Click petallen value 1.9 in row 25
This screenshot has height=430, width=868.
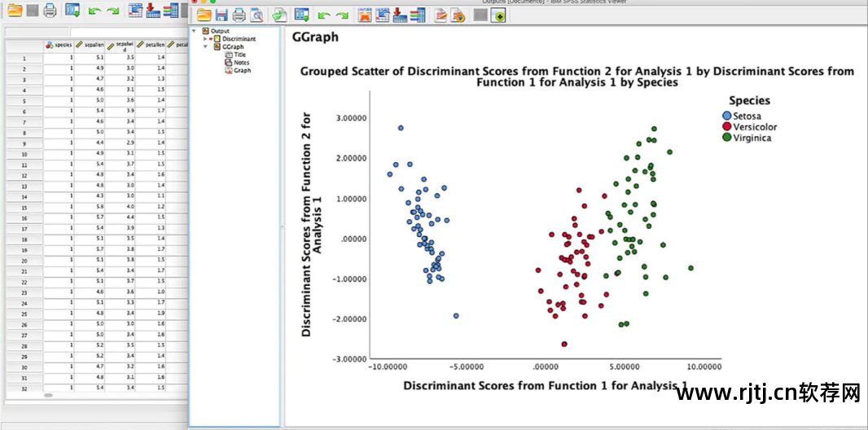151,314
